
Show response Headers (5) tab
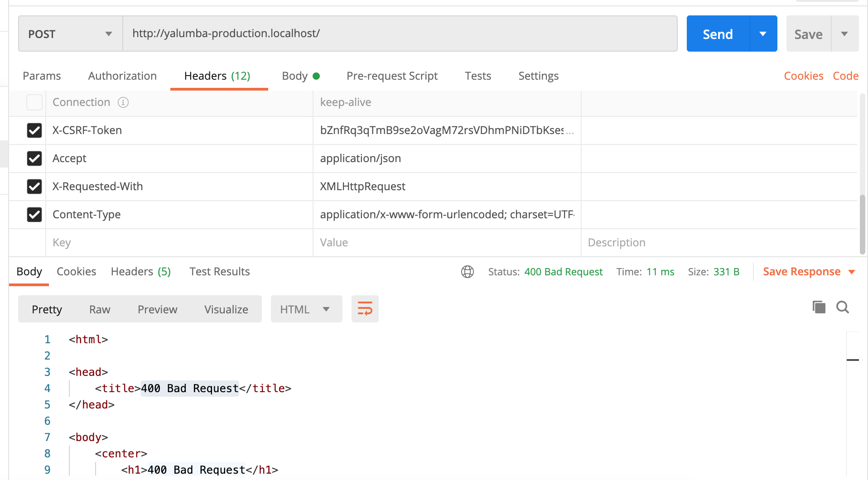tap(141, 272)
